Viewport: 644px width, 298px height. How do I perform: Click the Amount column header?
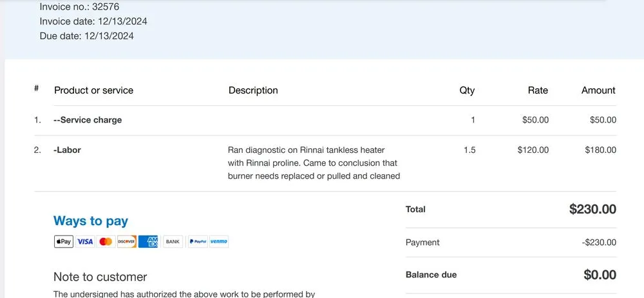pos(598,90)
